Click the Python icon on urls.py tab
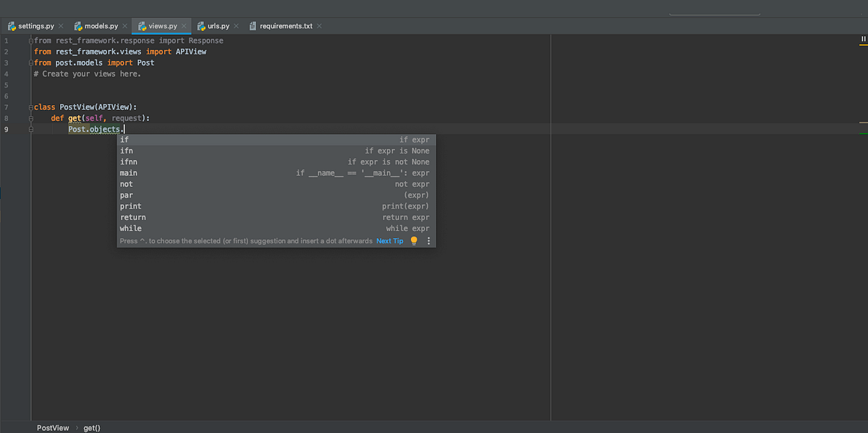The image size is (868, 433). [x=203, y=25]
